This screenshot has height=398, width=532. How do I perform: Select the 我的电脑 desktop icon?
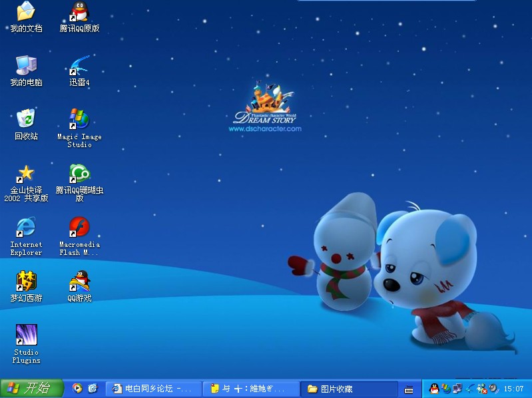click(26, 66)
